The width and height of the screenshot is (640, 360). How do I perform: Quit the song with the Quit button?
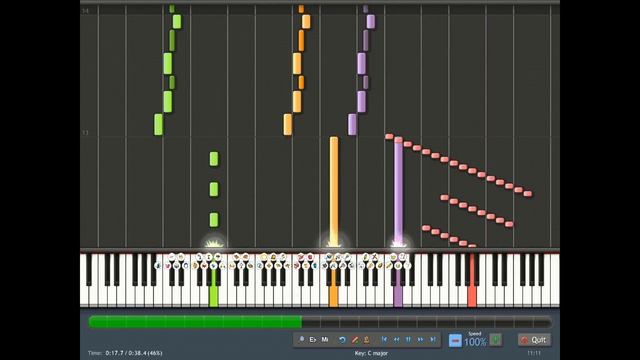(x=534, y=340)
